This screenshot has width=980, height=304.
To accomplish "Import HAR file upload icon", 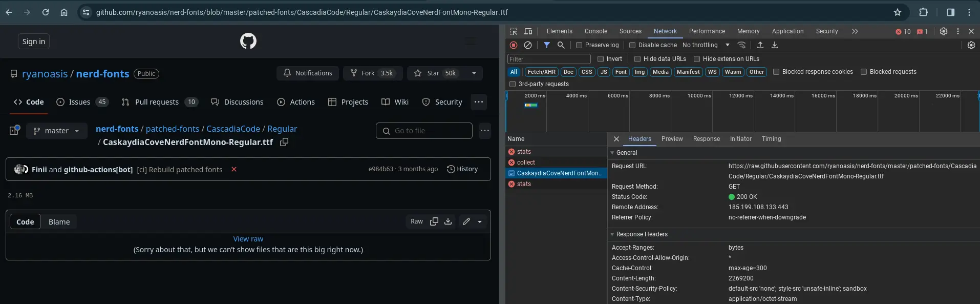I will point(760,45).
